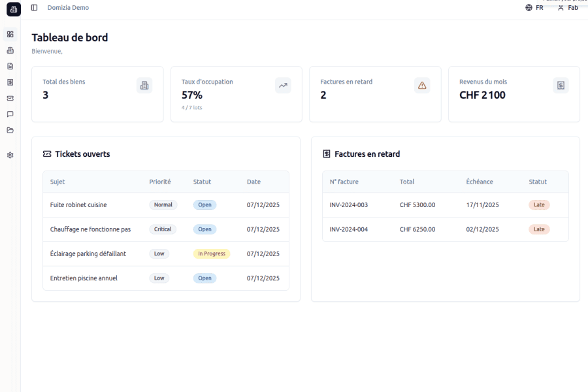Open the Documents page icon in sidebar

(9, 66)
